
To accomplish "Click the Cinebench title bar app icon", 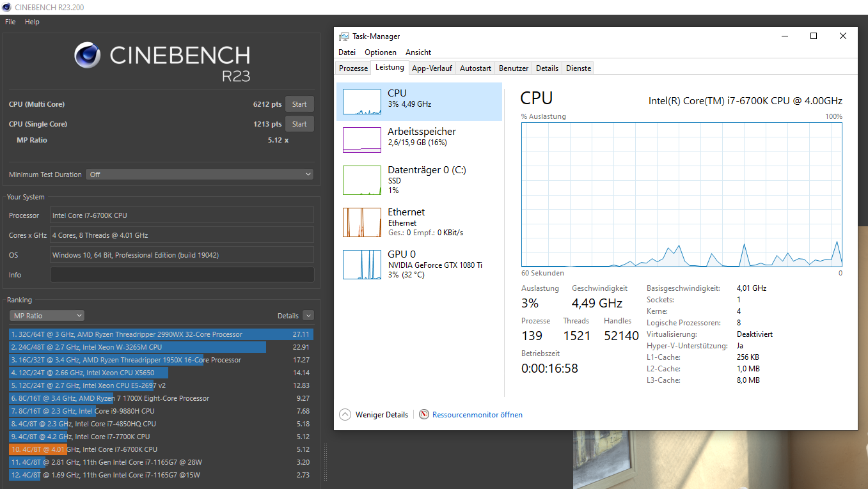I will pyautogui.click(x=7, y=7).
